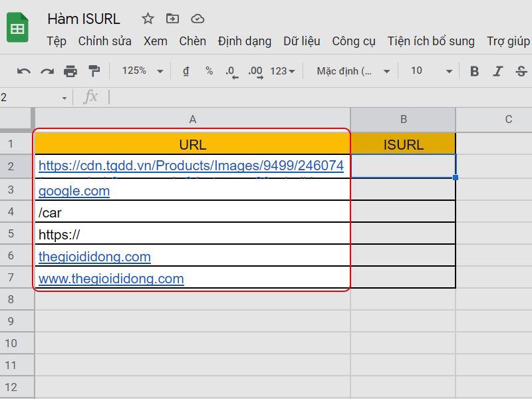Open the Định dạng menu

[x=244, y=41]
